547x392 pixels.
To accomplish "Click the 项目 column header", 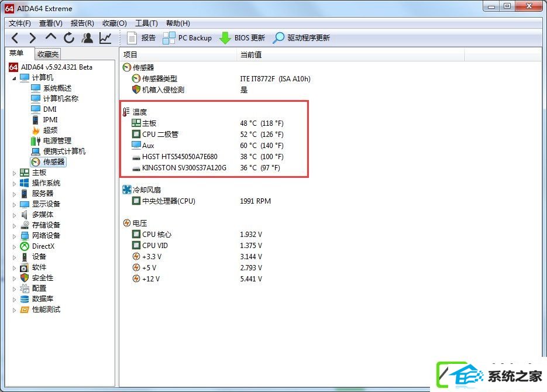I will (x=178, y=55).
